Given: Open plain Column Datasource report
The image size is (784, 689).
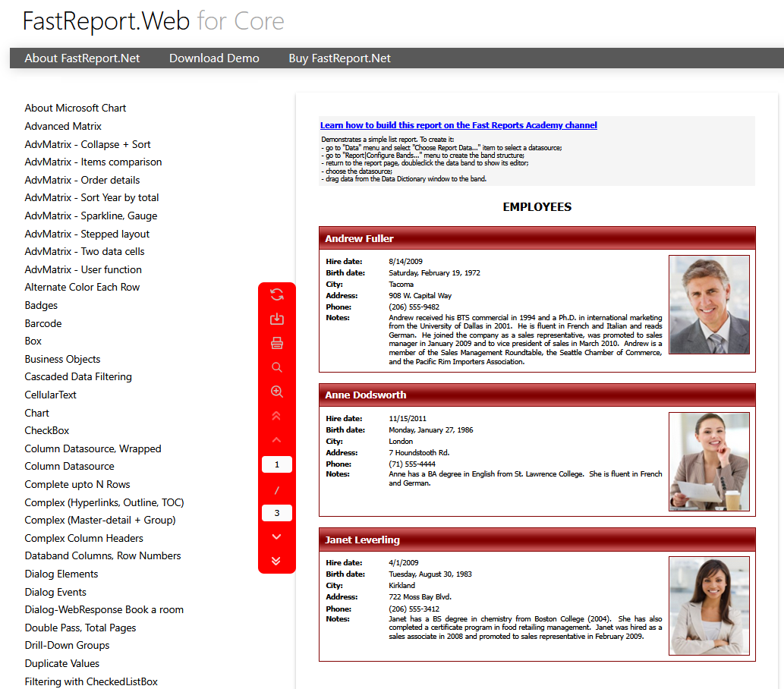Looking at the screenshot, I should (70, 466).
